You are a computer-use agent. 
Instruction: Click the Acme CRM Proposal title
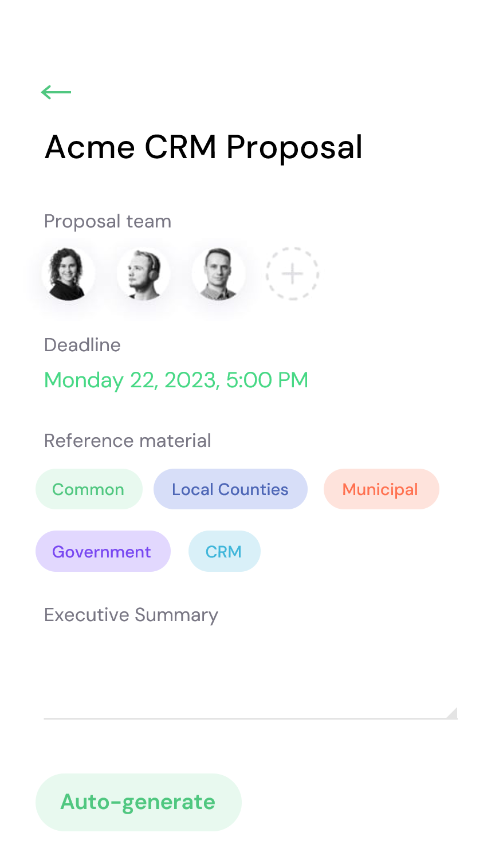[203, 147]
